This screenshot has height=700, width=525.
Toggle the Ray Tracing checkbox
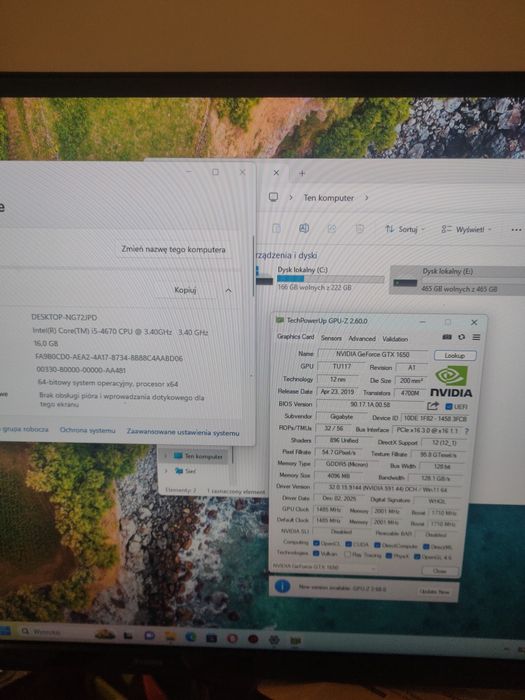tap(347, 554)
